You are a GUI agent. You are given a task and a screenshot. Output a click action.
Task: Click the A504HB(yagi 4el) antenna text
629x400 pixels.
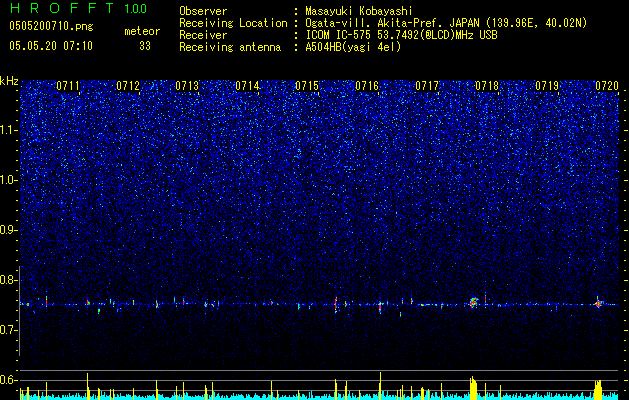click(x=353, y=47)
